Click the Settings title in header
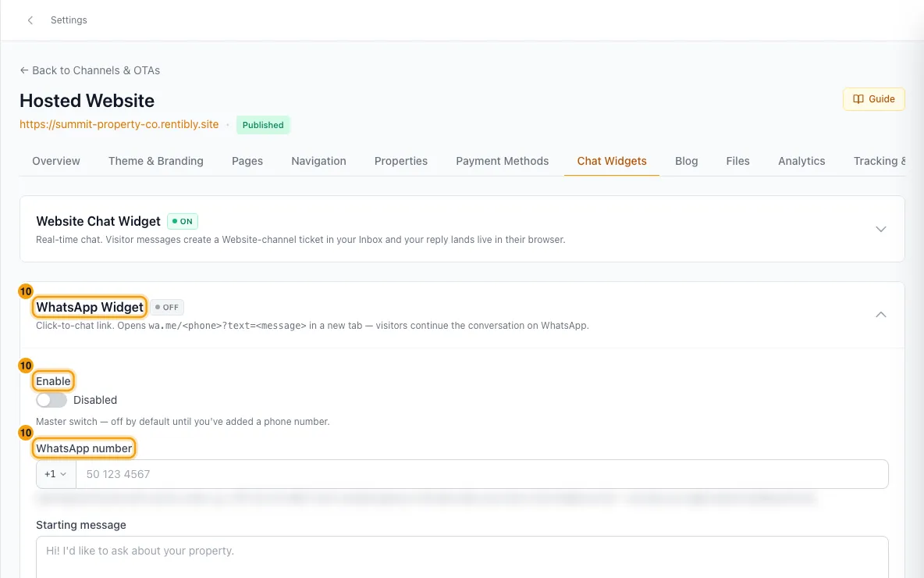 point(69,20)
